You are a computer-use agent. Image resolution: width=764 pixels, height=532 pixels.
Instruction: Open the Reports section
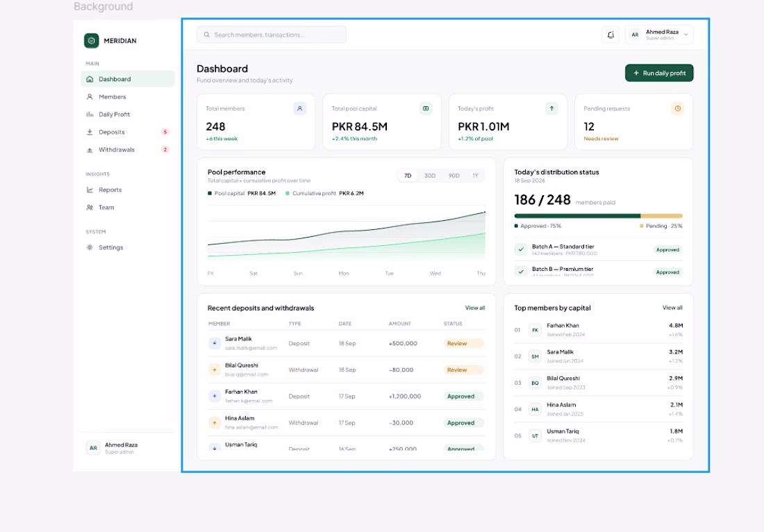tap(128, 190)
